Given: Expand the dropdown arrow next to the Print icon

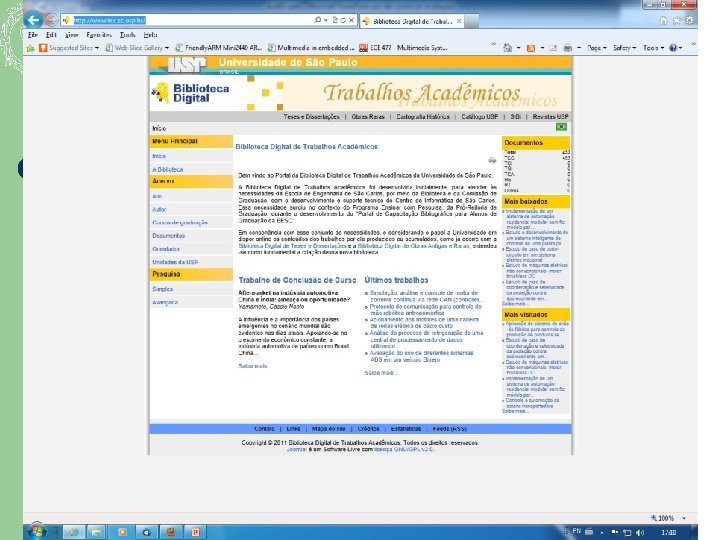Looking at the screenshot, I should 579,48.
